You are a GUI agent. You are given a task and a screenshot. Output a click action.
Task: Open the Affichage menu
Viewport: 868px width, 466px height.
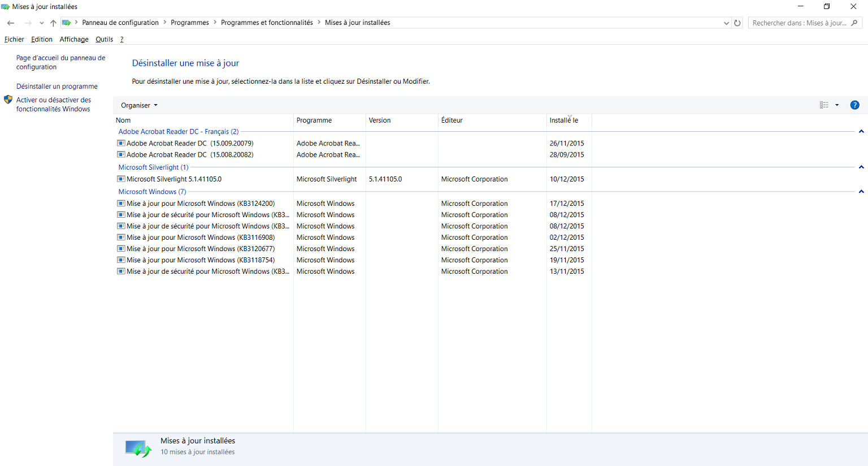[74, 39]
